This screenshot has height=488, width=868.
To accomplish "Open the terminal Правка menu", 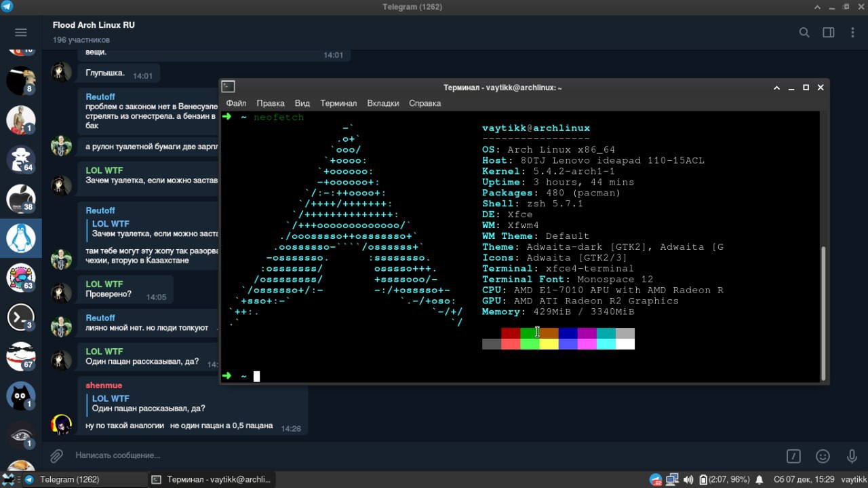I will click(271, 103).
